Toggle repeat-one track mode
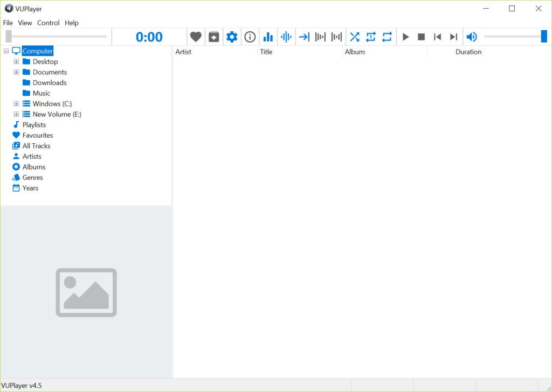This screenshot has width=552, height=392. tap(370, 37)
